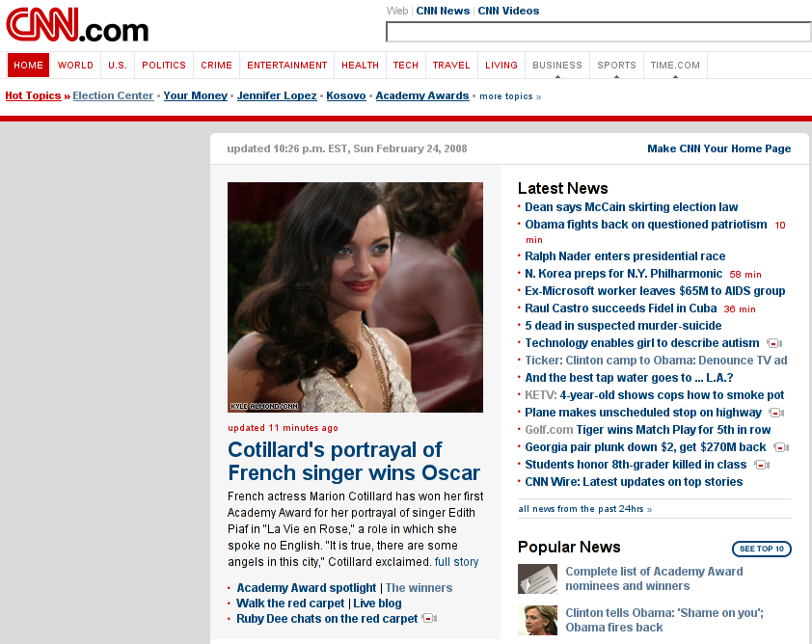812x644 pixels.
Task: Select the POLITICS navigation tab
Action: [x=164, y=66]
